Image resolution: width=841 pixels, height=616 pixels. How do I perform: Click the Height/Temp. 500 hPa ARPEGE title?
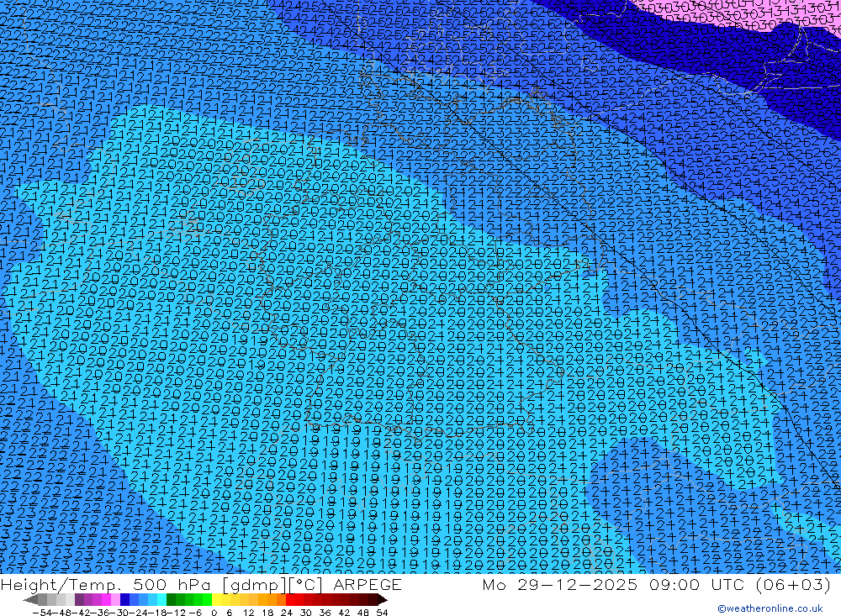(x=201, y=584)
